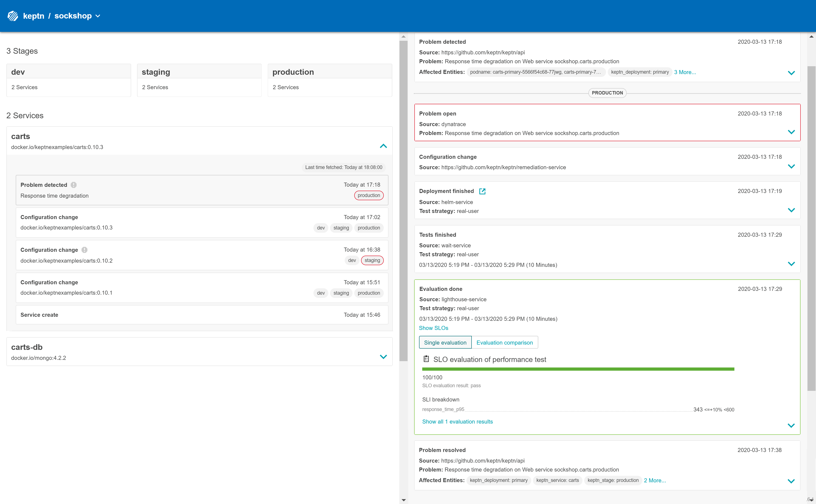
Task: Select the Problem detected event at 17:18
Action: [202, 190]
